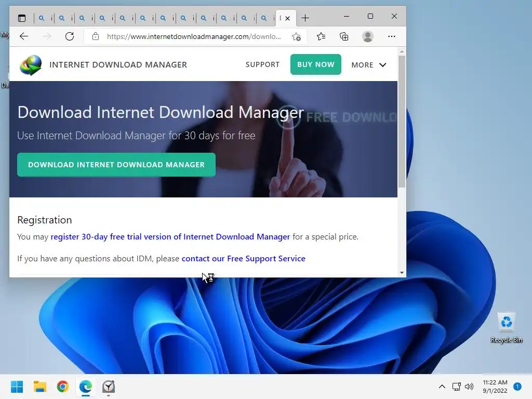Open a new tab with plus button
The width and height of the screenshot is (532, 399).
[305, 18]
